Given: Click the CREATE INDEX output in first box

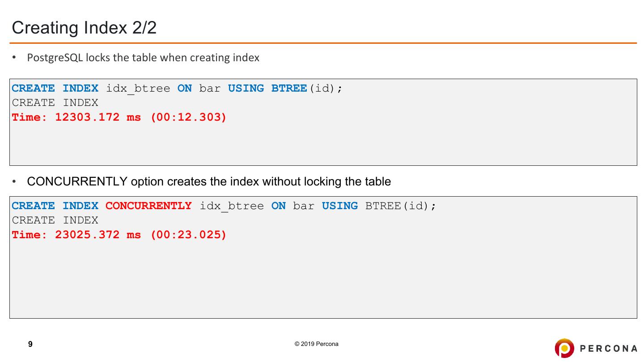Looking at the screenshot, I should [55, 103].
